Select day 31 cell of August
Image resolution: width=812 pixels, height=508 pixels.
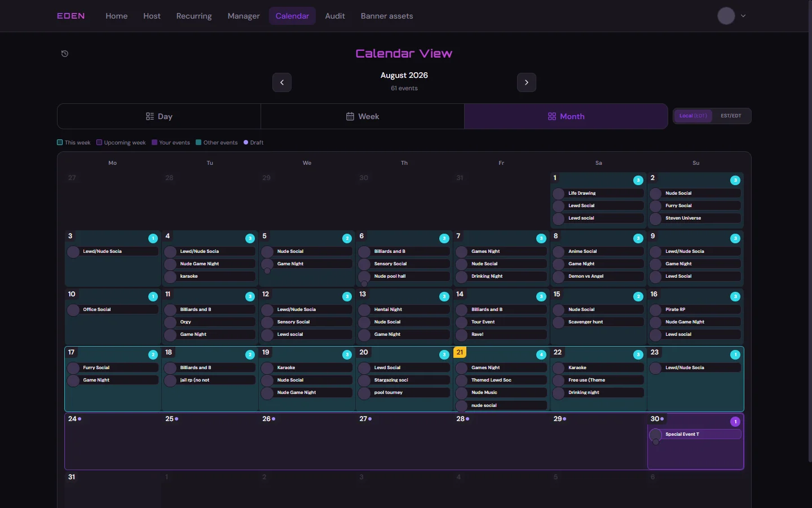[x=113, y=490]
